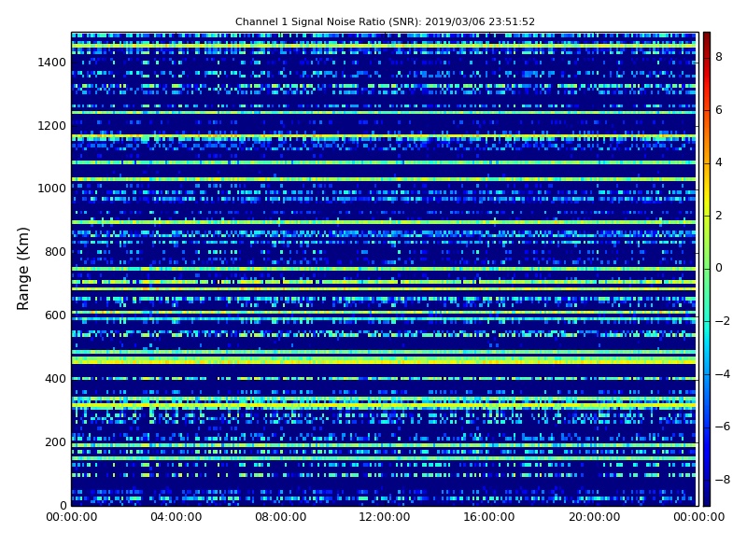Click the 0 range tick label
This screenshot has width=747, height=560.
[63, 505]
